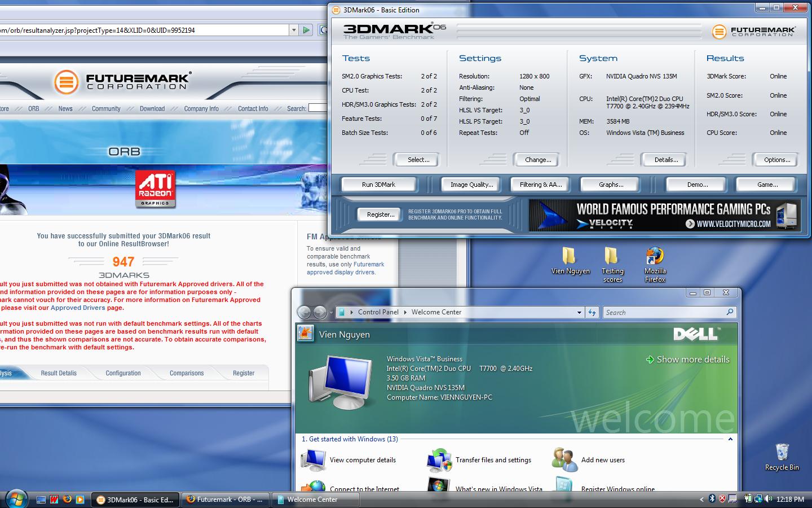Open Contact Info in Futuremark nav
The height and width of the screenshot is (508, 812).
(253, 108)
